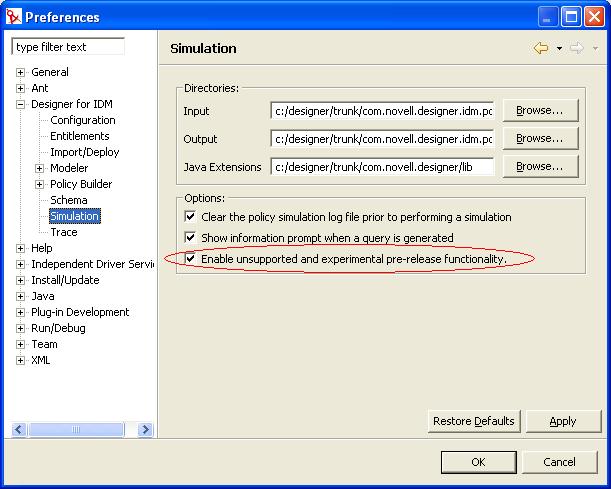Expand the Modeler tree node

[x=39, y=168]
